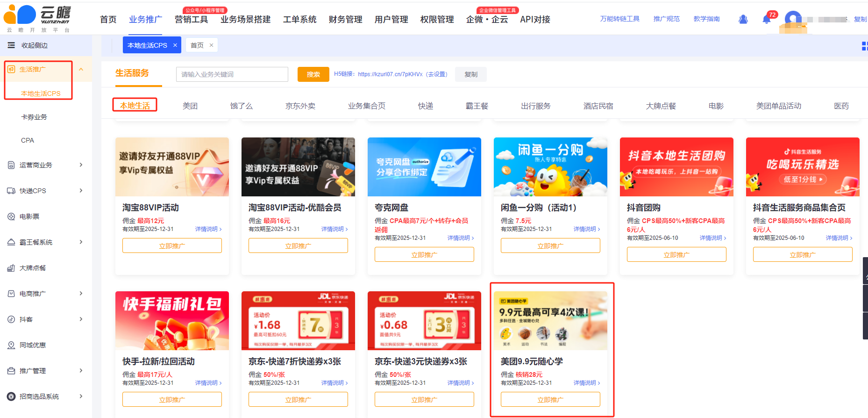The image size is (868, 418).
Task: Click the 闲鱼一分购 banner image
Action: [550, 167]
